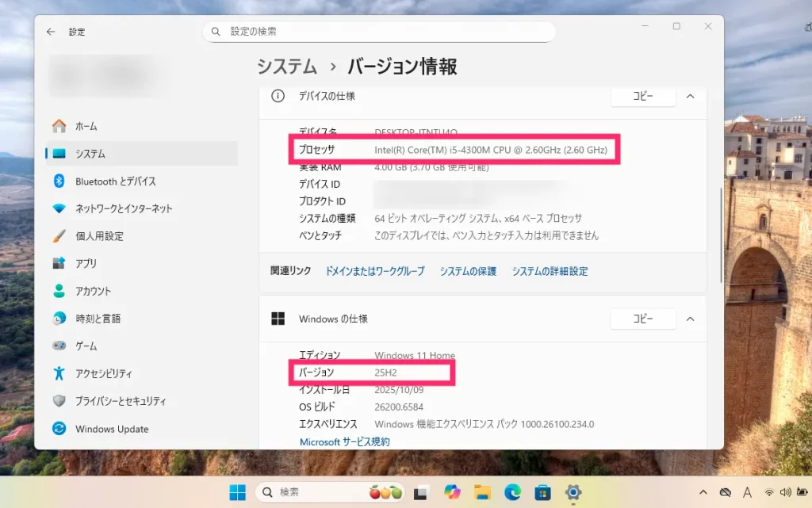Click the Microsoft サービス規約 link

[344, 441]
